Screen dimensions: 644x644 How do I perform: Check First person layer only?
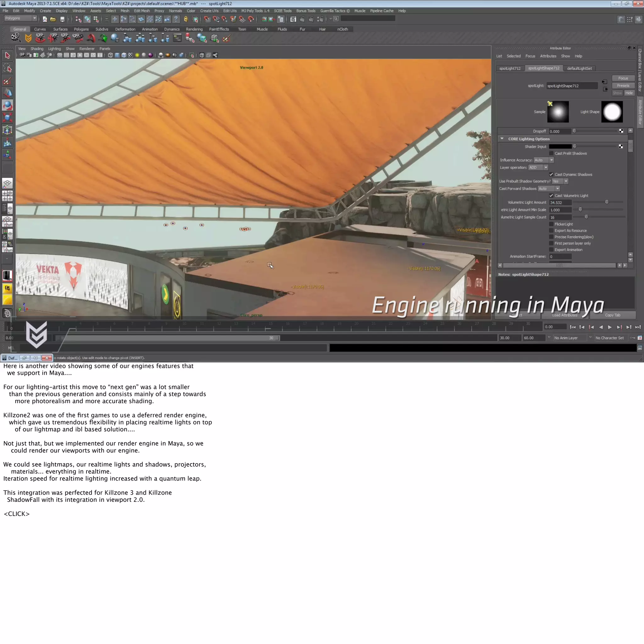click(551, 243)
